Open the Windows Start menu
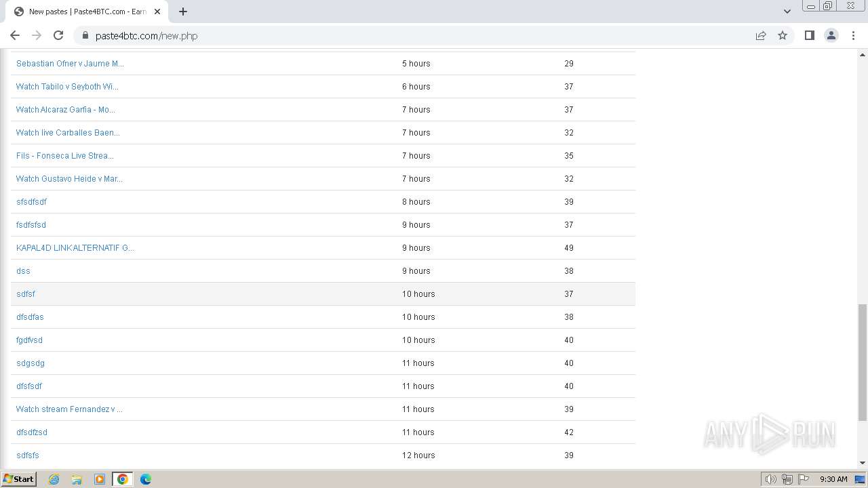The height and width of the screenshot is (488, 868). [19, 479]
